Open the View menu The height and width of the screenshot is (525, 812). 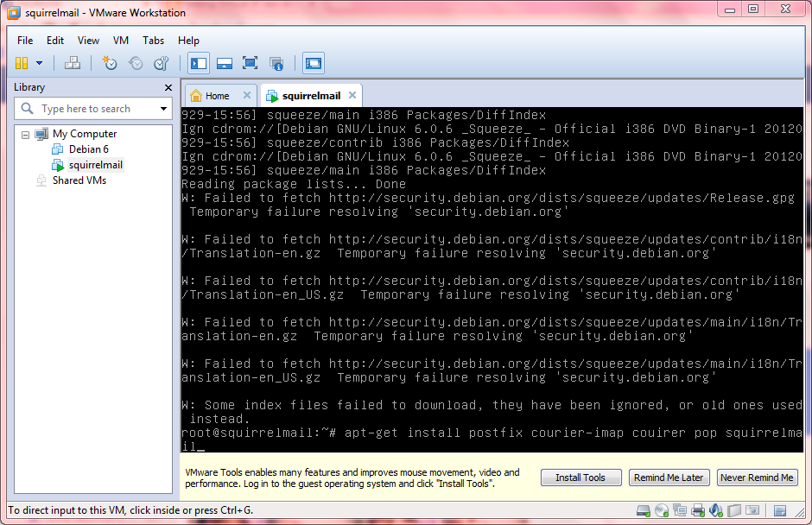click(88, 41)
